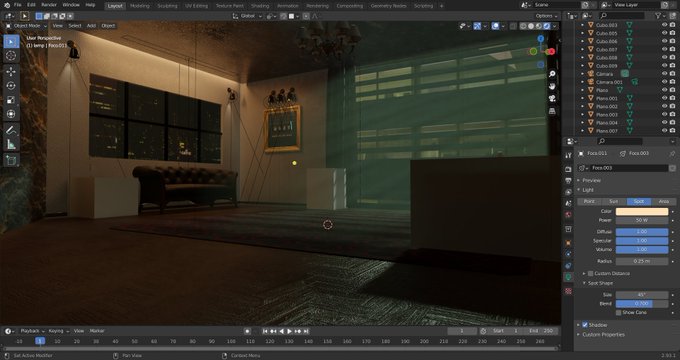Select the Cursor tool in the viewport toolbar

pyautogui.click(x=11, y=56)
